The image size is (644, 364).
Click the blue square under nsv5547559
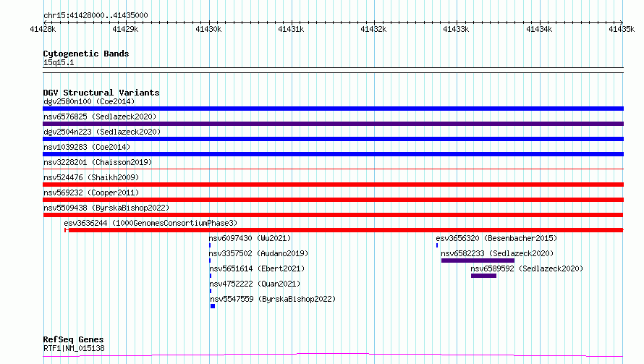click(x=213, y=306)
